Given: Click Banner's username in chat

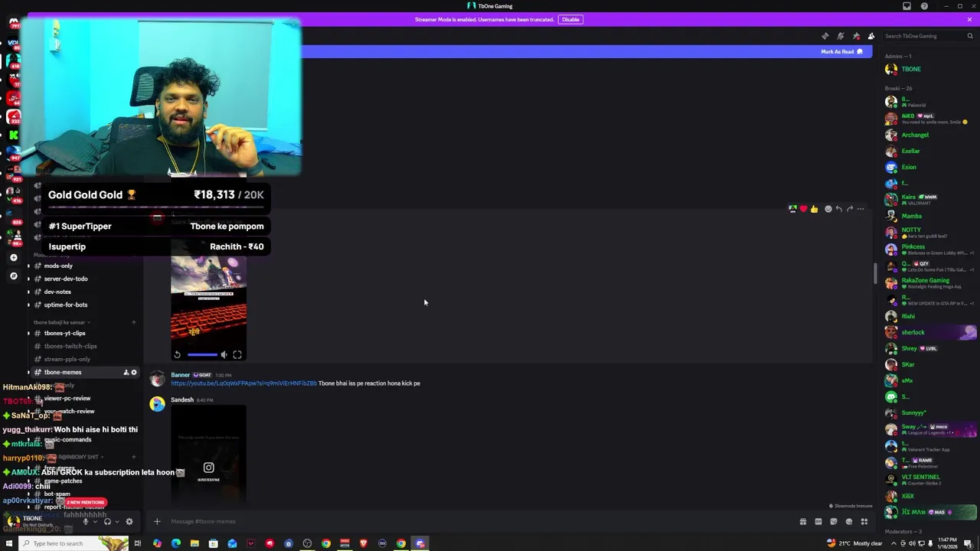Looking at the screenshot, I should pos(180,375).
